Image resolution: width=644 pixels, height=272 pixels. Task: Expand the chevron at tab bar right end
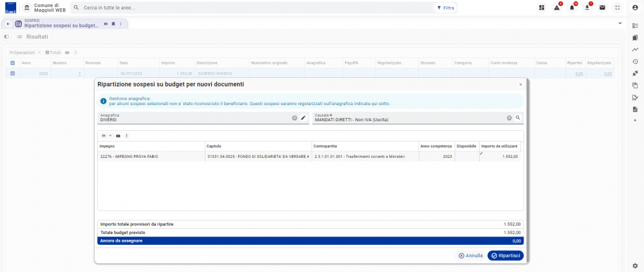click(x=620, y=23)
